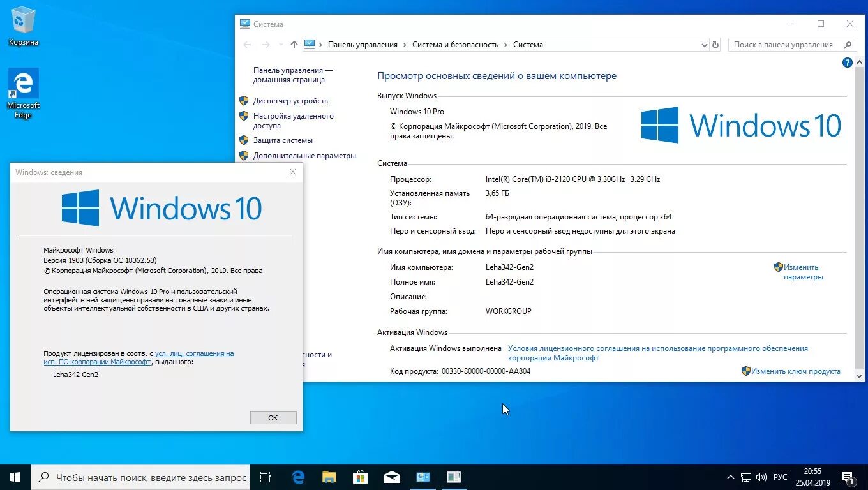Screen dimensions: 868x490
Task: Open File Explorer from the taskbar
Action: pos(329,477)
